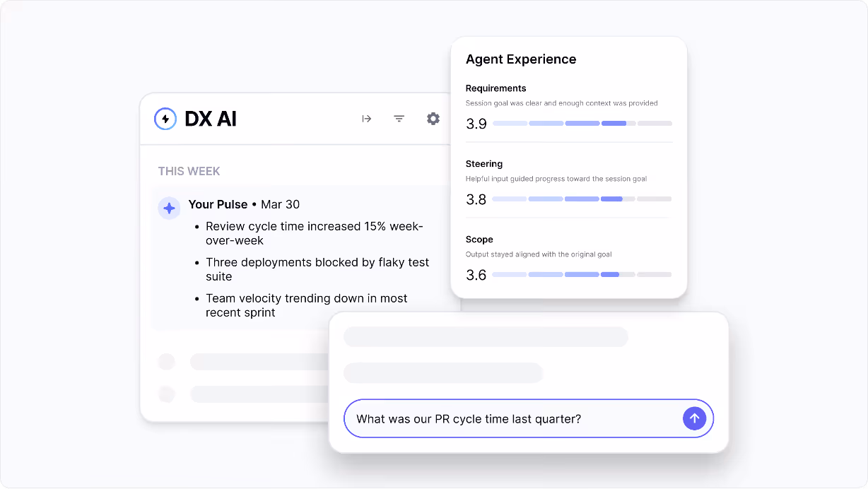The image size is (868, 489).
Task: Click the Requirements 3.9 rating bar
Action: coord(582,123)
